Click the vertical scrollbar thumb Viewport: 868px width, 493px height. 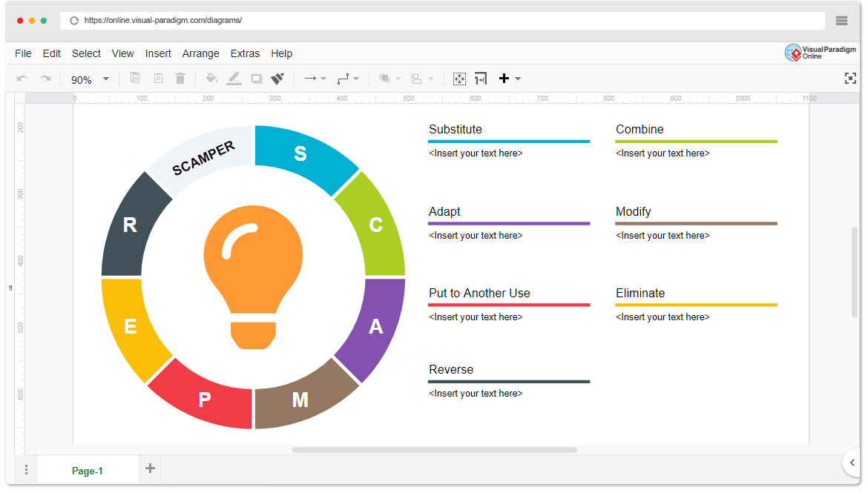pos(855,271)
